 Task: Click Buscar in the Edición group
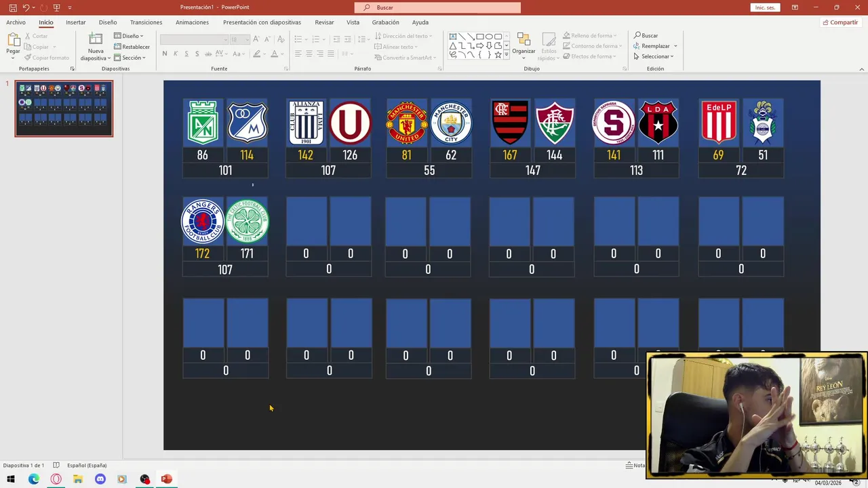(646, 35)
